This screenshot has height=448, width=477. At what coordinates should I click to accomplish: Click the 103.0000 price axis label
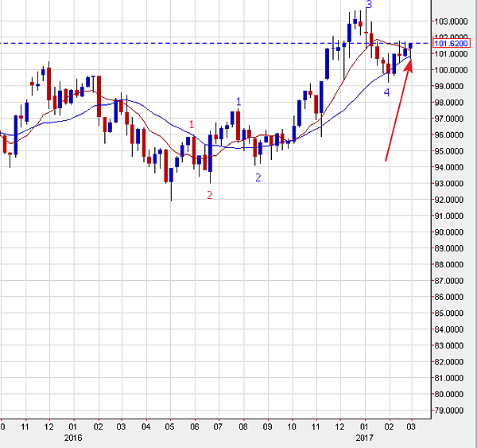point(451,21)
